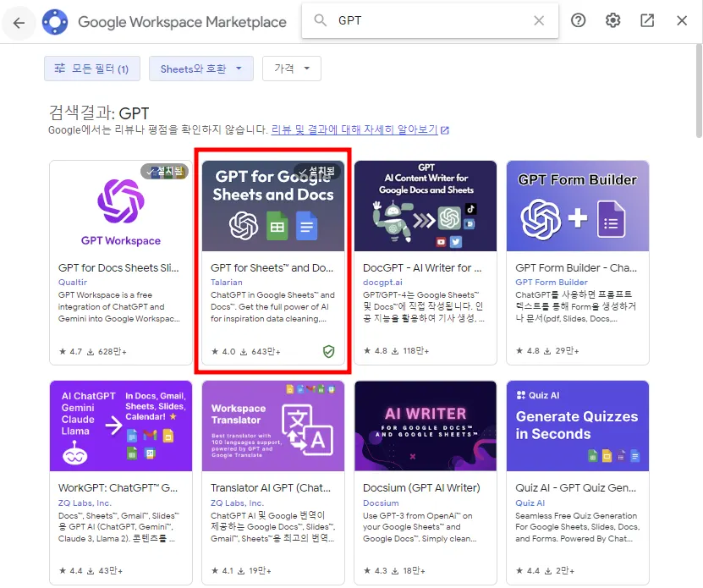This screenshot has height=588, width=703.
Task: Click the green verified shield icon
Action: (328, 351)
